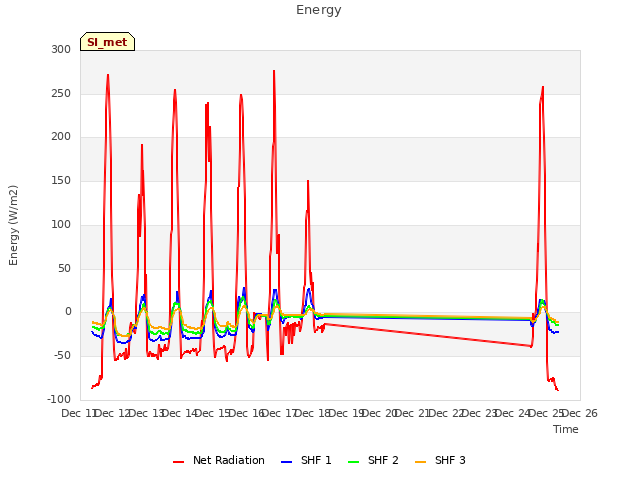Click the 250 y-axis tick label
640x480 pixels.
61,93
